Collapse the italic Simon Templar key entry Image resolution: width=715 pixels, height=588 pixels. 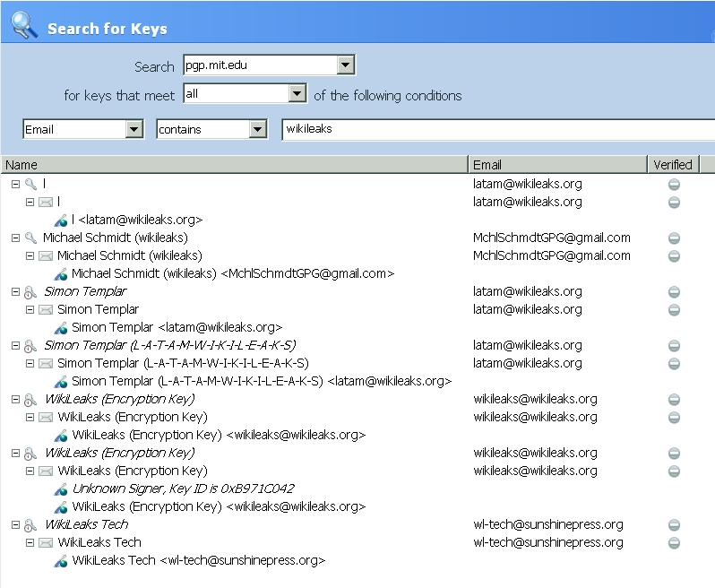pos(15,291)
